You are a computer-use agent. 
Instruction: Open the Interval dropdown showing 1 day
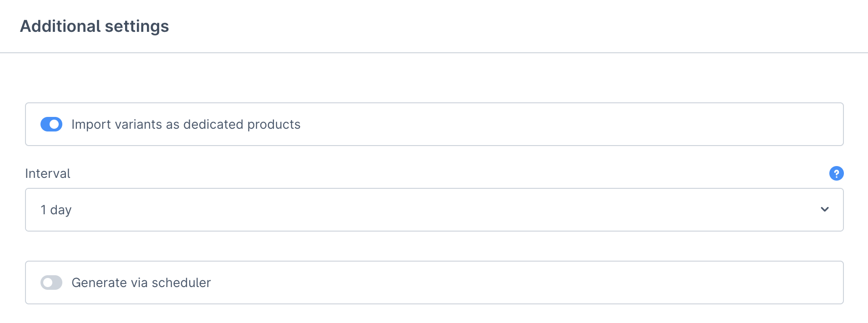coord(434,210)
